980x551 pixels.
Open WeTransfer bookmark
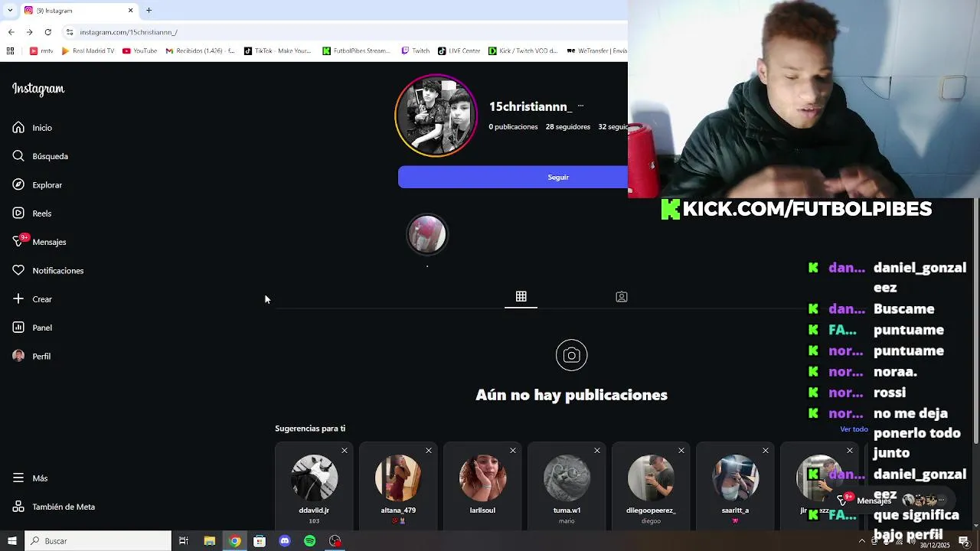(x=597, y=51)
